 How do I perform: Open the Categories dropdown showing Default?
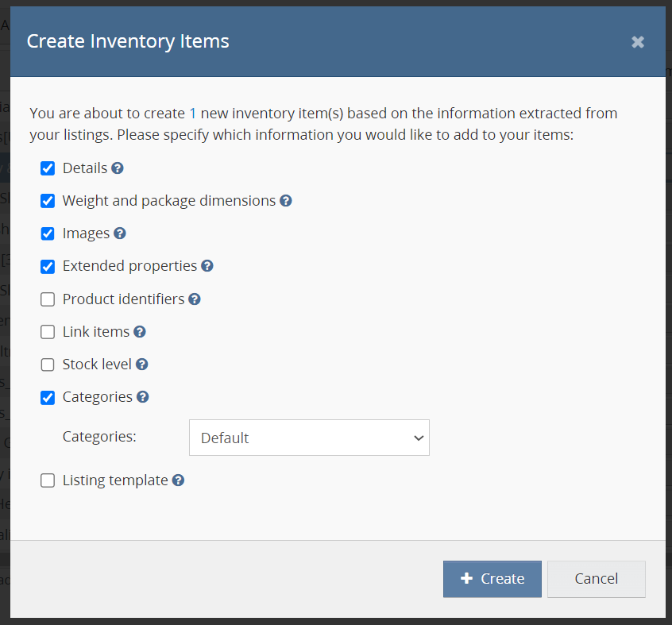coord(309,438)
